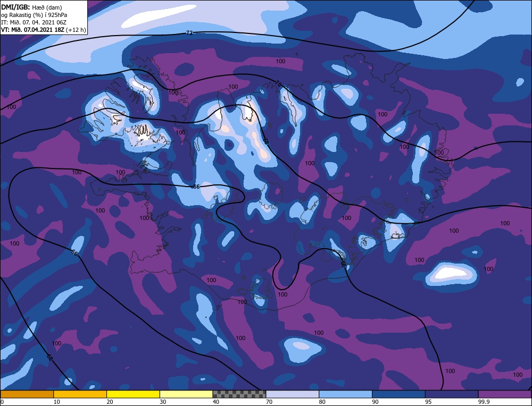Click the legend tick label '40'
The width and height of the screenshot is (532, 406).
pyautogui.click(x=216, y=402)
